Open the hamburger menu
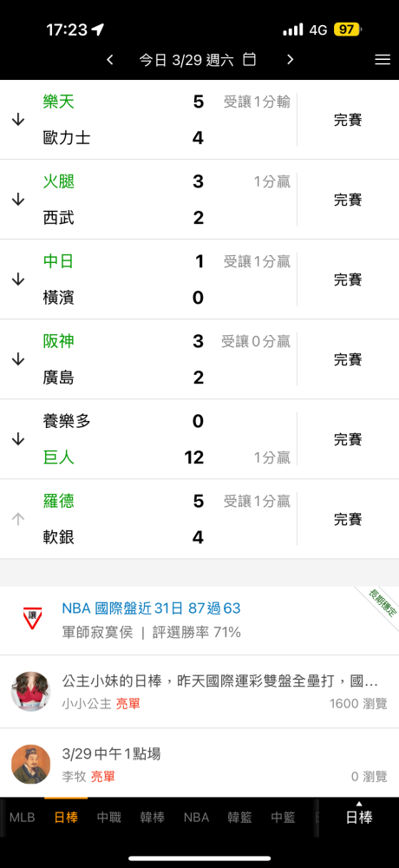Image resolution: width=399 pixels, height=868 pixels. point(383,60)
